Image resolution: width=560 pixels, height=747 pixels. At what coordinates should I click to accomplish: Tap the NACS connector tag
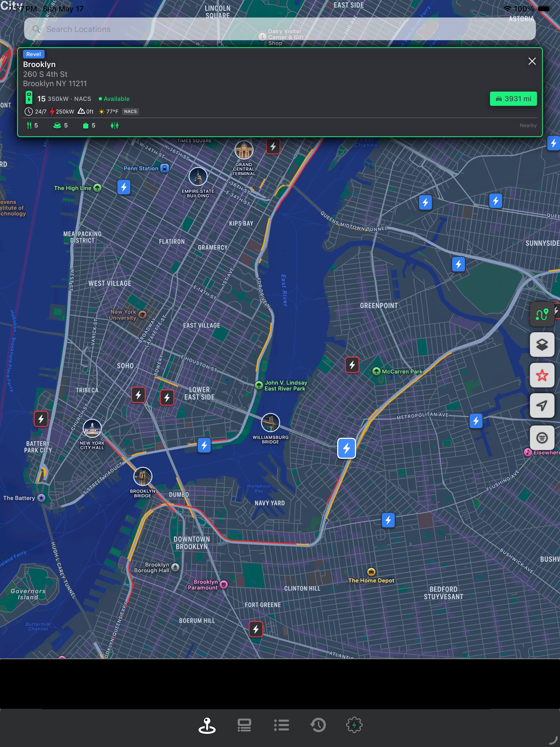click(130, 112)
